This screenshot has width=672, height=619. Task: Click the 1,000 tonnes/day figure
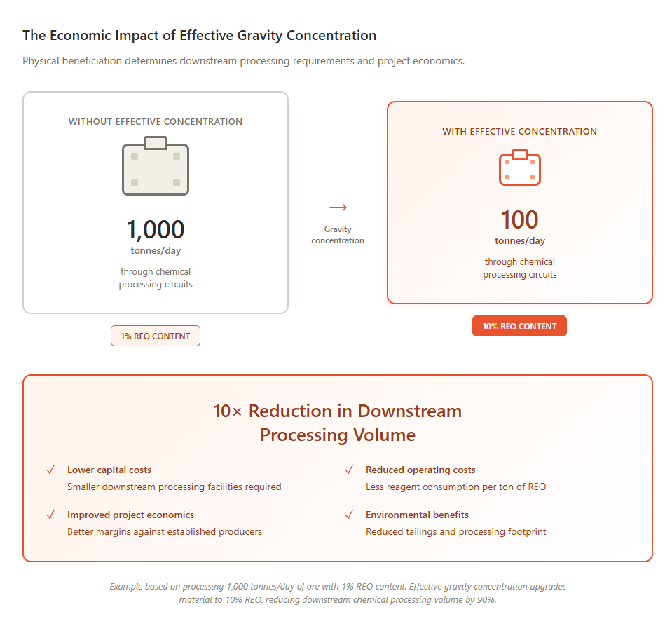click(x=155, y=230)
